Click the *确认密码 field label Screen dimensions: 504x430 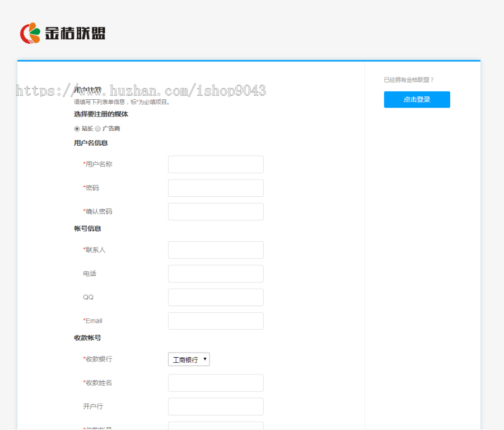pos(97,212)
